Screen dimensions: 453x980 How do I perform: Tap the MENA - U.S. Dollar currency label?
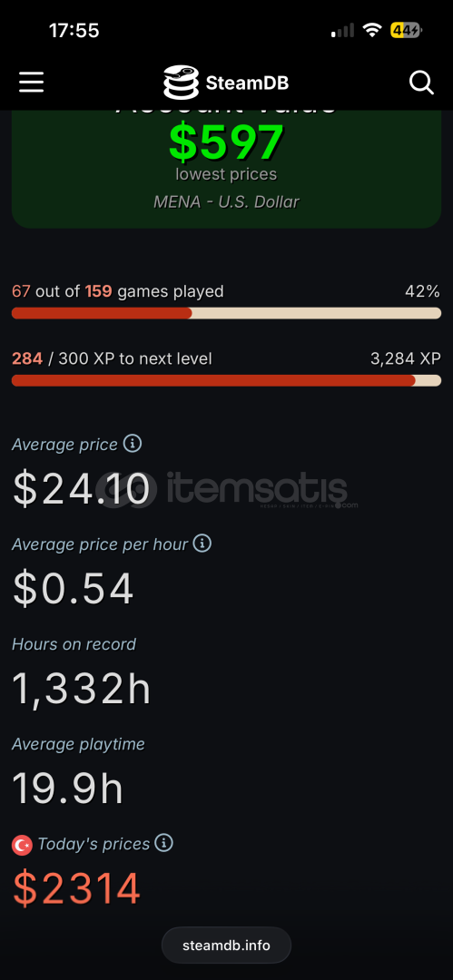(x=227, y=201)
